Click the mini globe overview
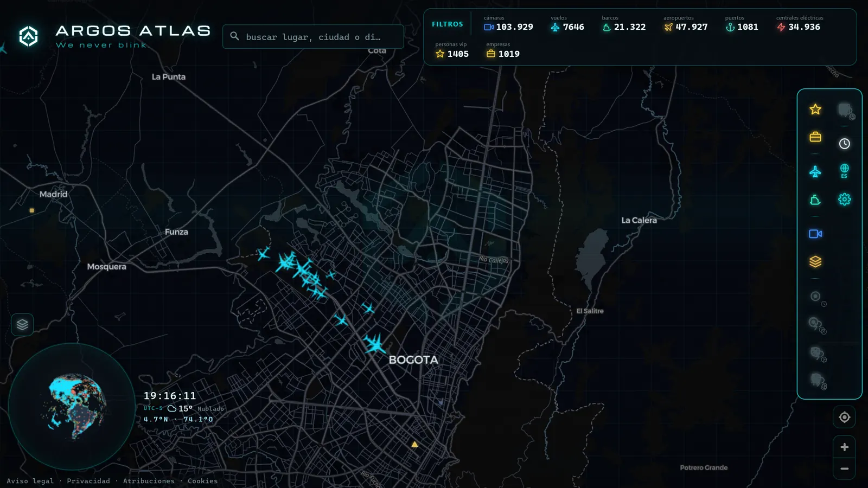Screen dimensions: 868x488 tap(72, 406)
